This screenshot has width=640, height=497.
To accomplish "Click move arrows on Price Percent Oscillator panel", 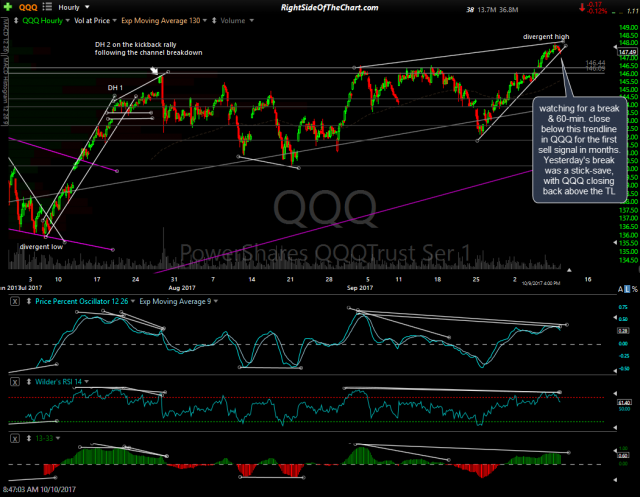I will [29, 302].
